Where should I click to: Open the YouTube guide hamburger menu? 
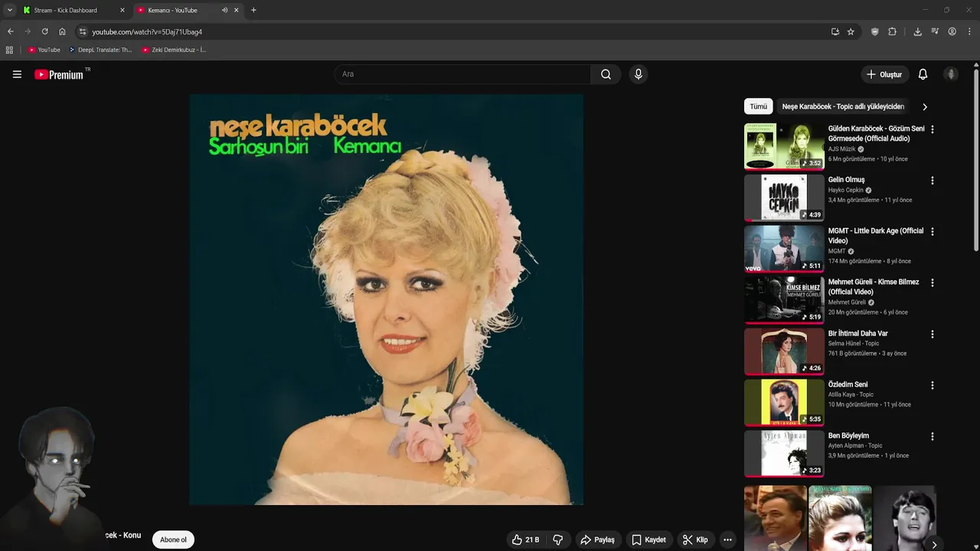click(x=17, y=74)
